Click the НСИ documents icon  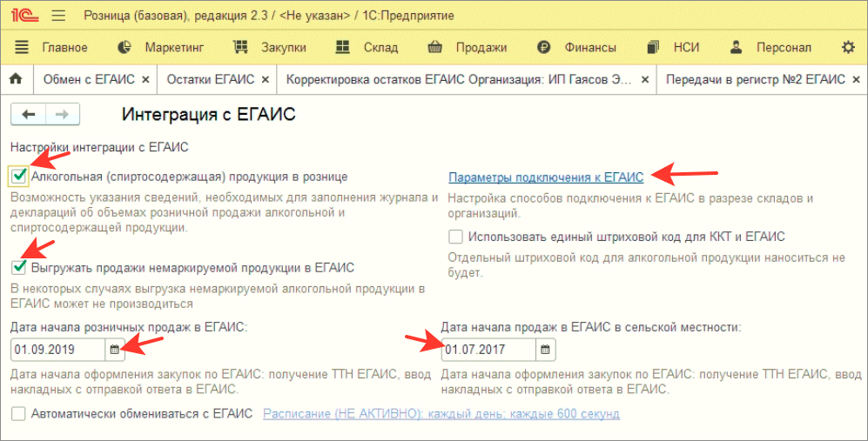(x=653, y=48)
